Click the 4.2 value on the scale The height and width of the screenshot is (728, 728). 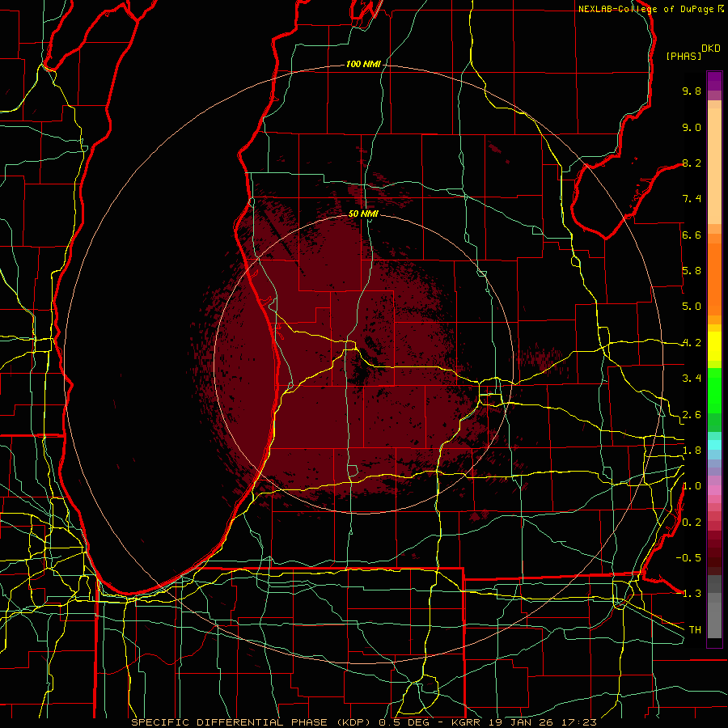[x=692, y=343]
